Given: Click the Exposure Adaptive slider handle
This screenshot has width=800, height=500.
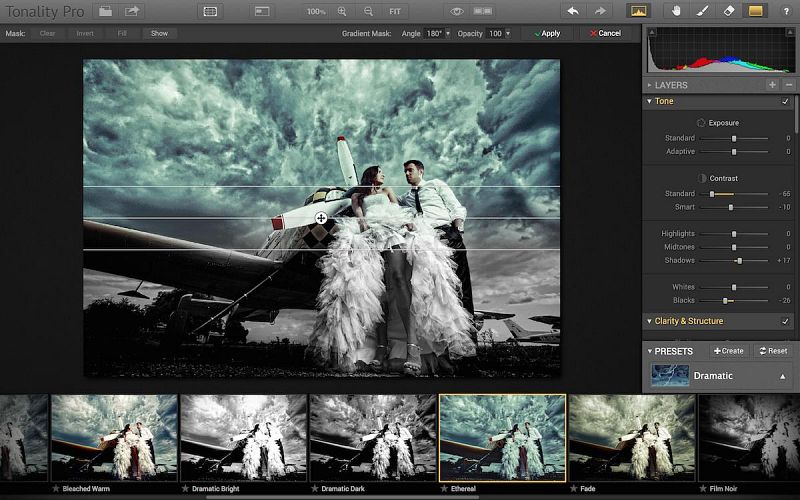Looking at the screenshot, I should tap(734, 152).
